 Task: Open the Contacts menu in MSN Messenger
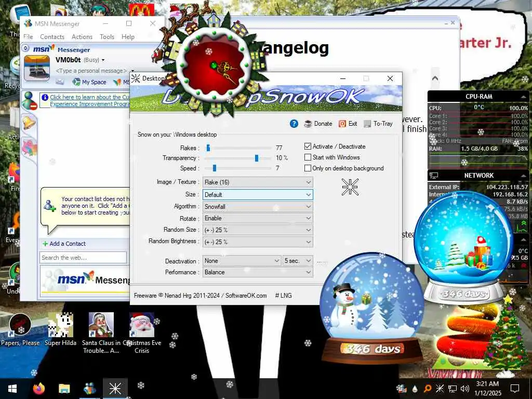tap(52, 37)
